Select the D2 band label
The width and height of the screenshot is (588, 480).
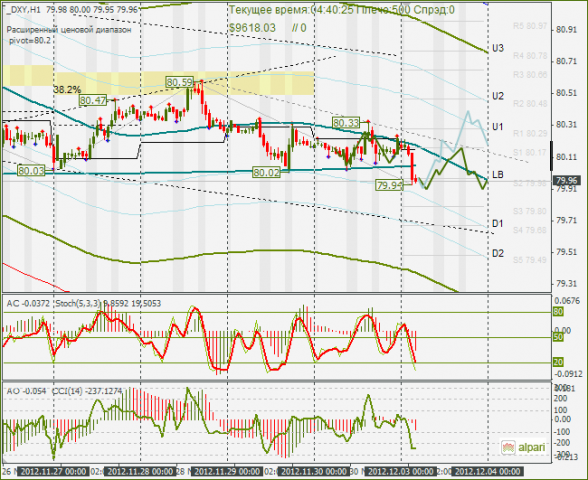pyautogui.click(x=498, y=253)
